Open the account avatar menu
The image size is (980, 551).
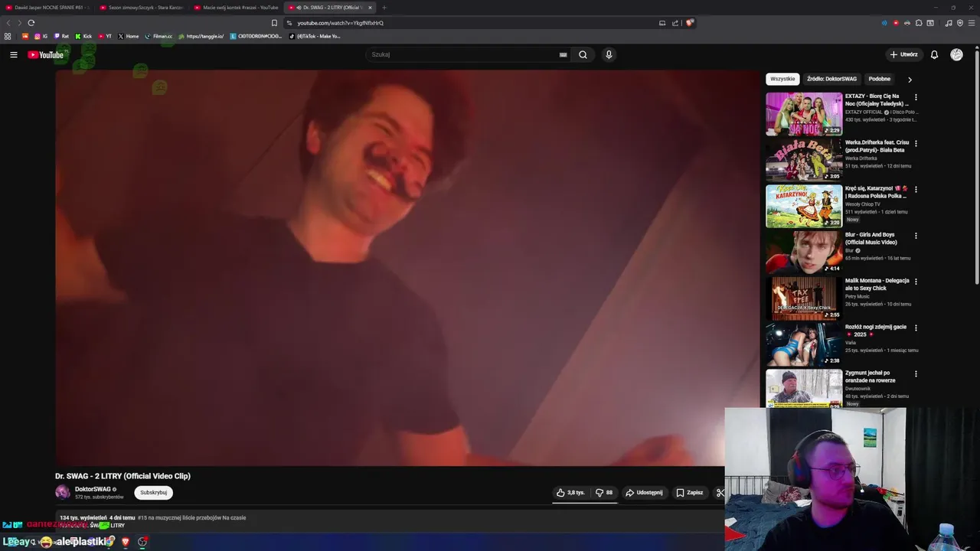[x=956, y=54]
